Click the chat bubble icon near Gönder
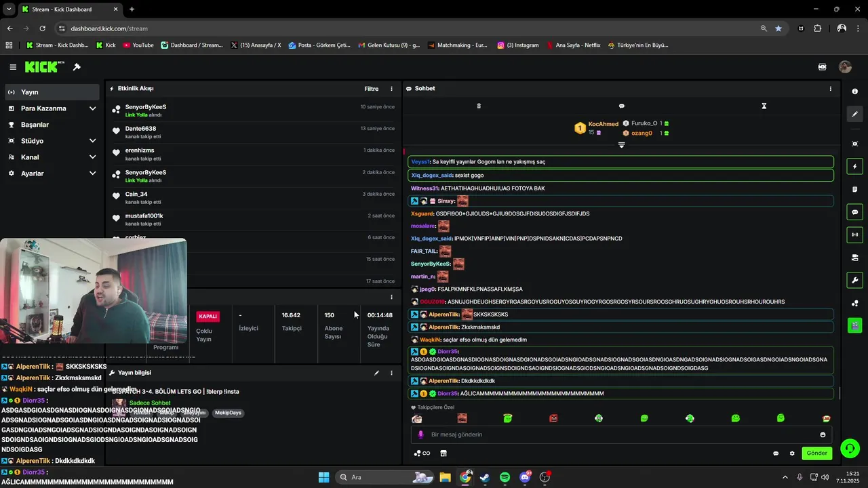The width and height of the screenshot is (868, 488). pyautogui.click(x=776, y=453)
